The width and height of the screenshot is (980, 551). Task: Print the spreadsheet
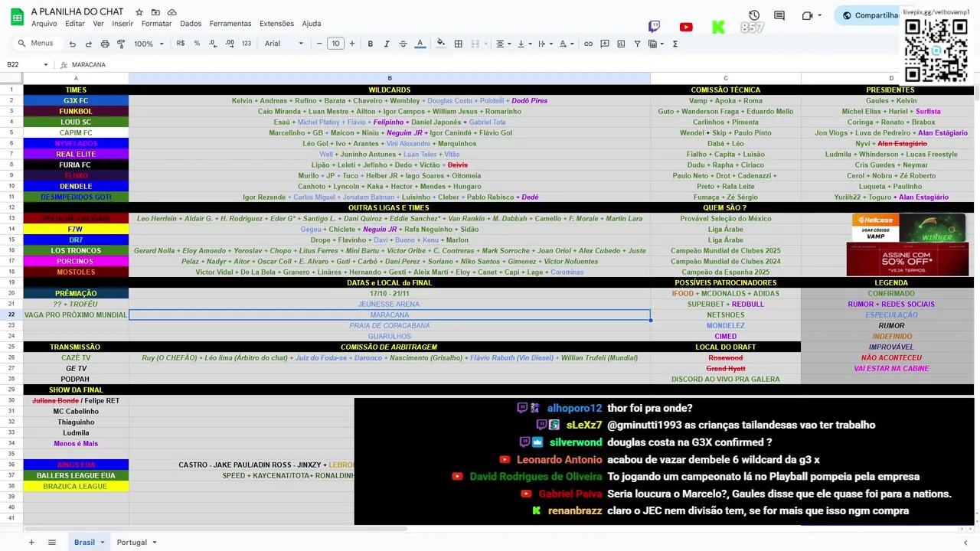105,44
